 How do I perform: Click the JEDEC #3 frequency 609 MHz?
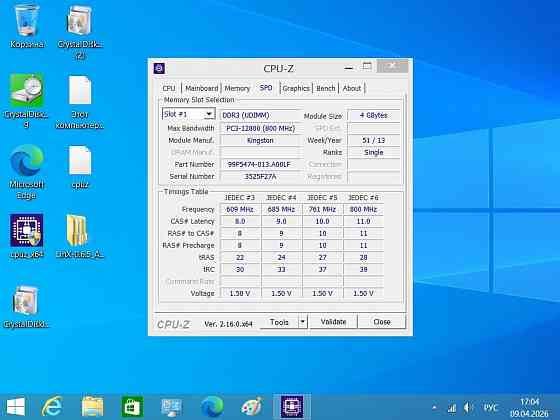pyautogui.click(x=240, y=209)
